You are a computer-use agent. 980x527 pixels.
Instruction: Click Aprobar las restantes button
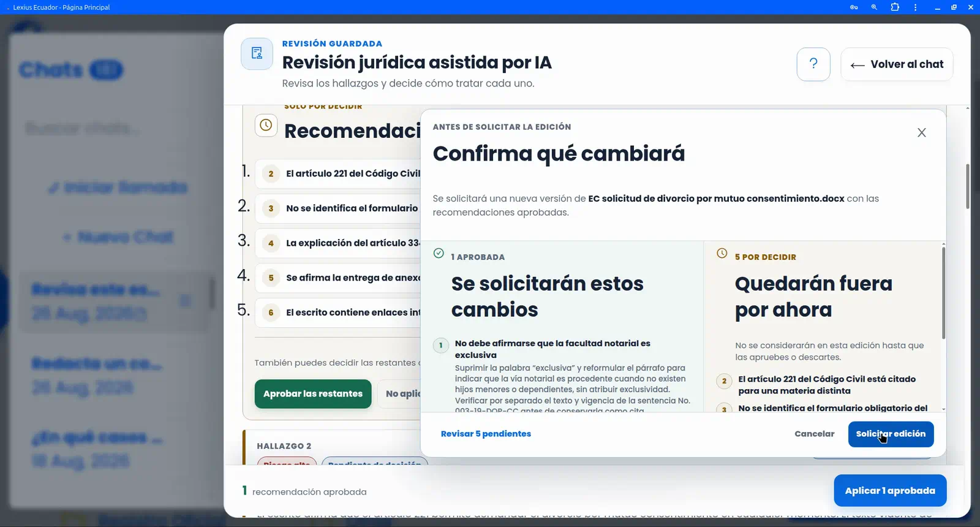(x=313, y=394)
